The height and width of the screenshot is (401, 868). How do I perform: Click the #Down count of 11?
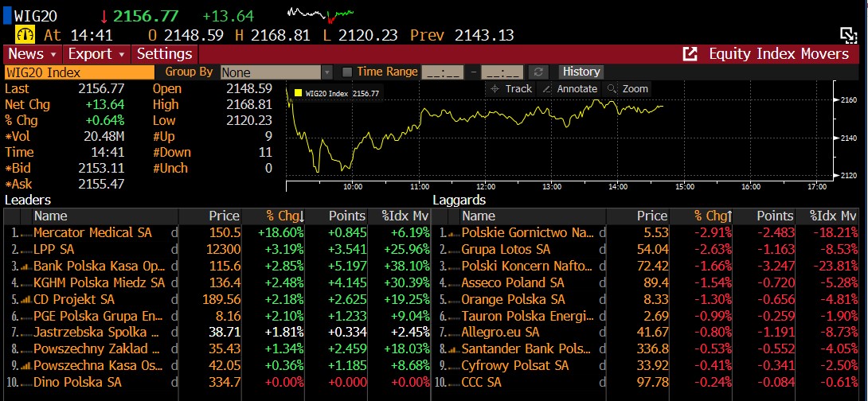tap(265, 153)
